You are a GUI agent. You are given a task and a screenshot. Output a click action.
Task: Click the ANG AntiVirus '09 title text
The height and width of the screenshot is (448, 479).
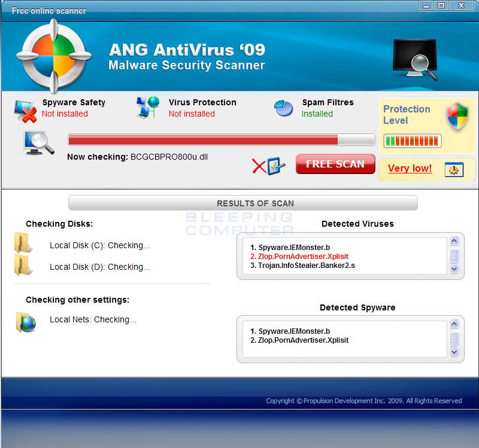pos(187,50)
